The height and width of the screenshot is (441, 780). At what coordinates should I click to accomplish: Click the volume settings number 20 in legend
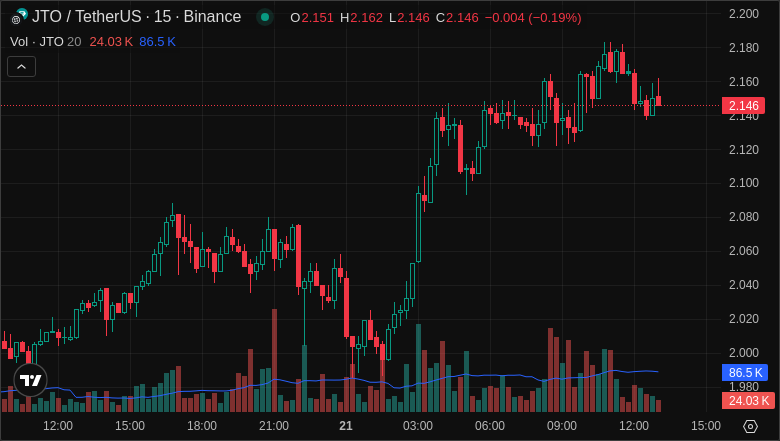[x=74, y=42]
